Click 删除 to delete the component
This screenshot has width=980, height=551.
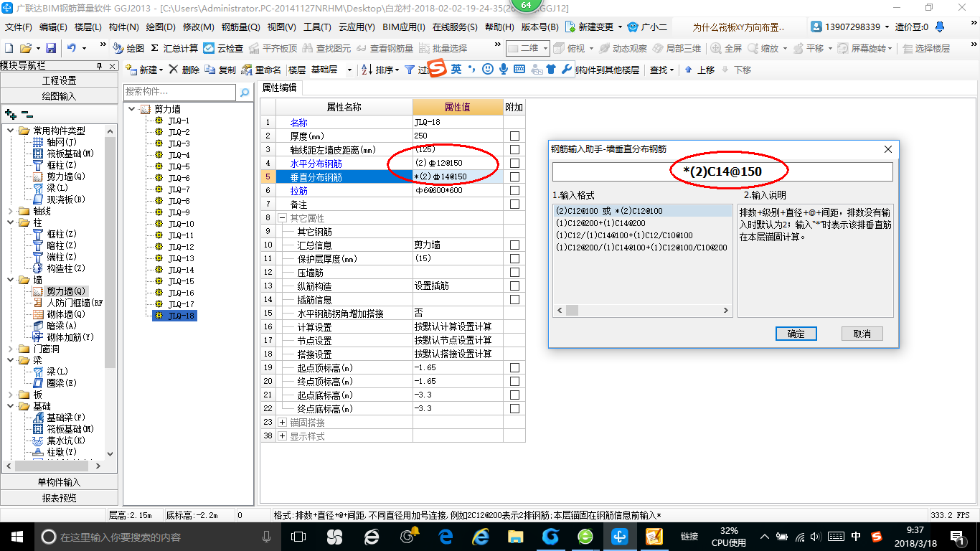[184, 70]
